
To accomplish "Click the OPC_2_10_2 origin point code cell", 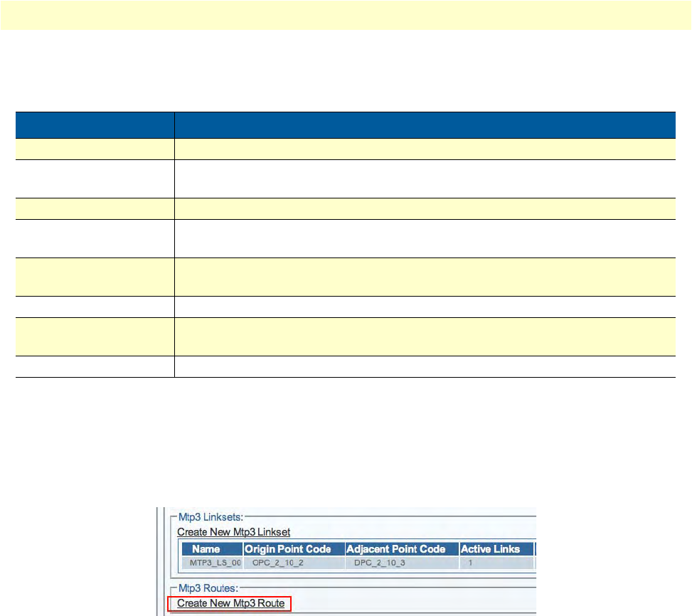I will (294, 563).
